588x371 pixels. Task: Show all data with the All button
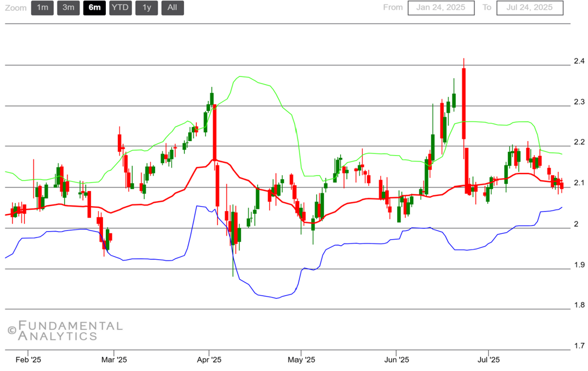pyautogui.click(x=172, y=8)
